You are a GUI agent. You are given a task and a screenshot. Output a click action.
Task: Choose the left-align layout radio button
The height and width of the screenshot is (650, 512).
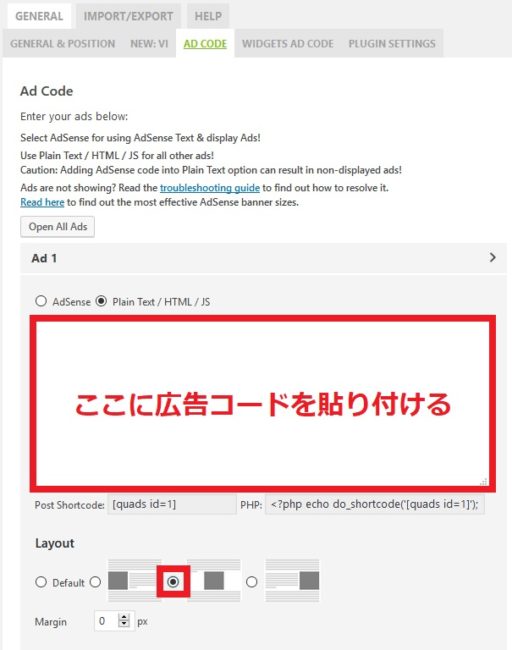(95, 582)
